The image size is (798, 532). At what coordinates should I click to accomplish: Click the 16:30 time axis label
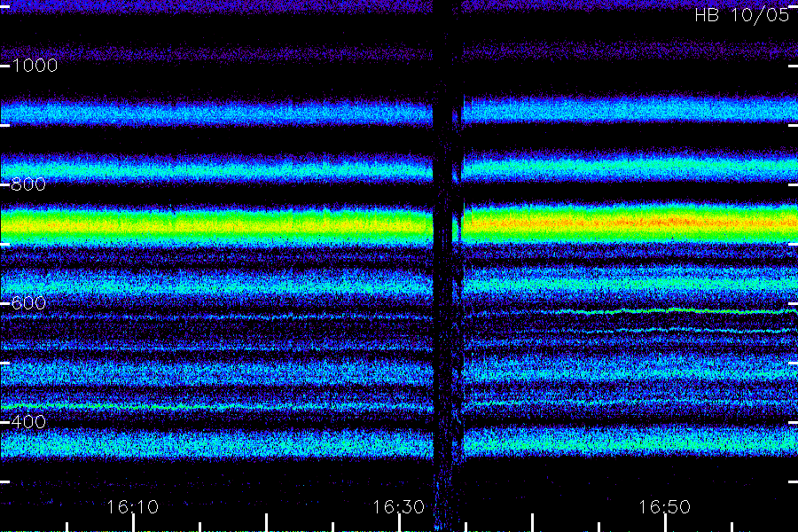pyautogui.click(x=398, y=507)
